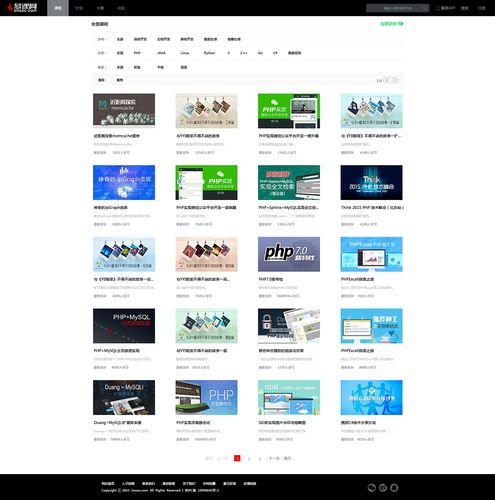Open the Duang~MySQLi course thumbnail

[x=124, y=397]
